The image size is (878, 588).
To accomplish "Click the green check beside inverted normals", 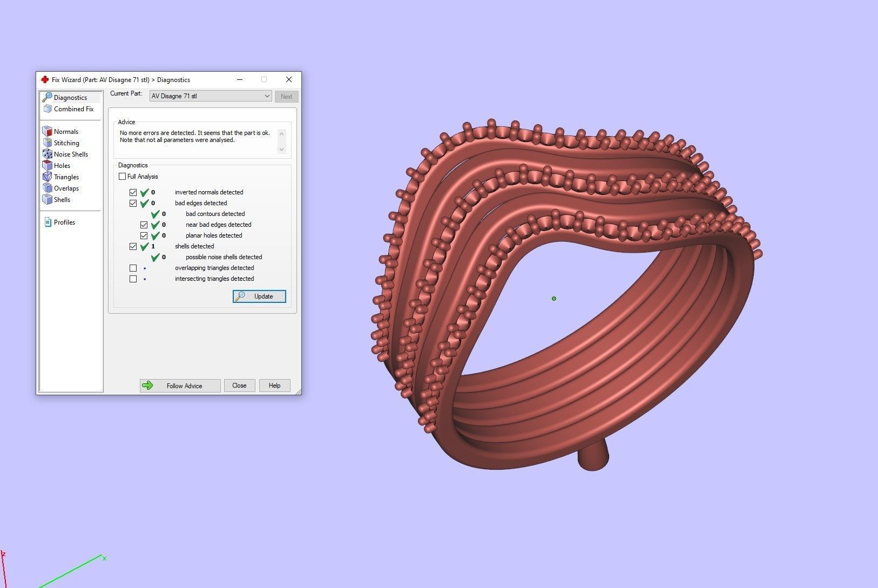I will [144, 192].
